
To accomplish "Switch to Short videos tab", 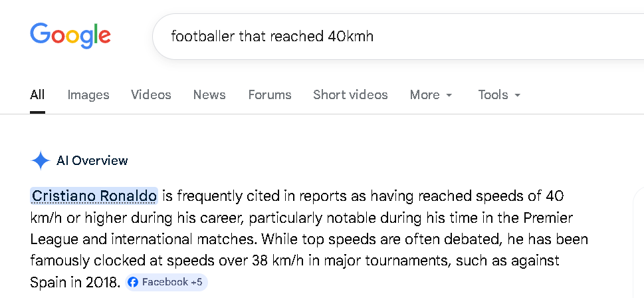I will (350, 94).
